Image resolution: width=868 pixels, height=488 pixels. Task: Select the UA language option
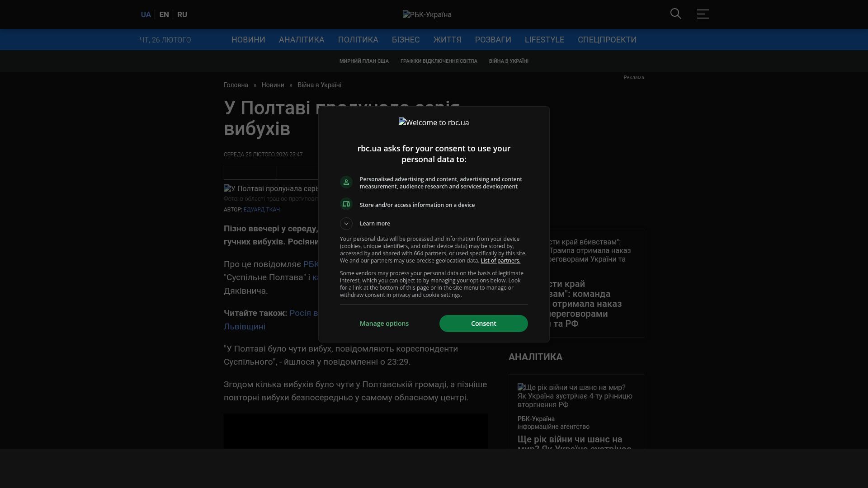[x=146, y=15]
